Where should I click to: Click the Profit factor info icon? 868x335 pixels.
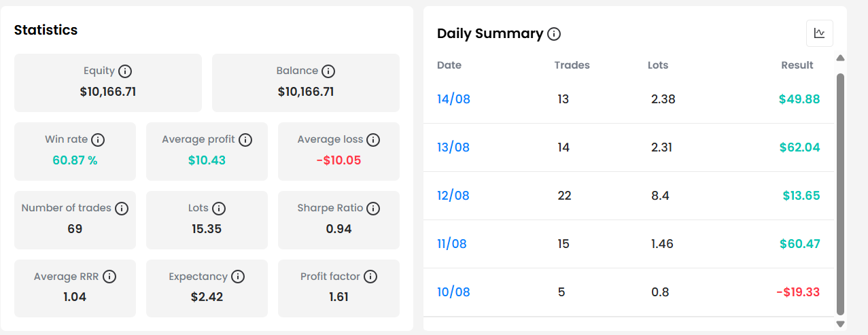pos(370,277)
